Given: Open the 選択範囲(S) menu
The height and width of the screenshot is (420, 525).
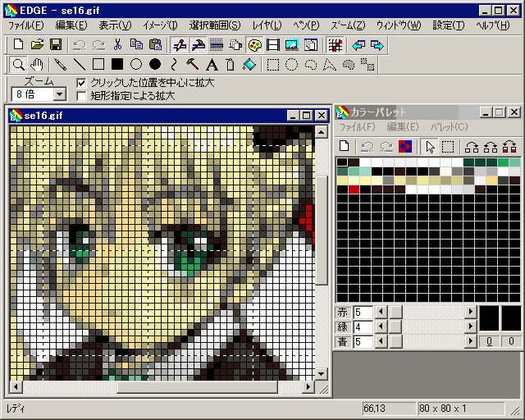Looking at the screenshot, I should coord(215,25).
